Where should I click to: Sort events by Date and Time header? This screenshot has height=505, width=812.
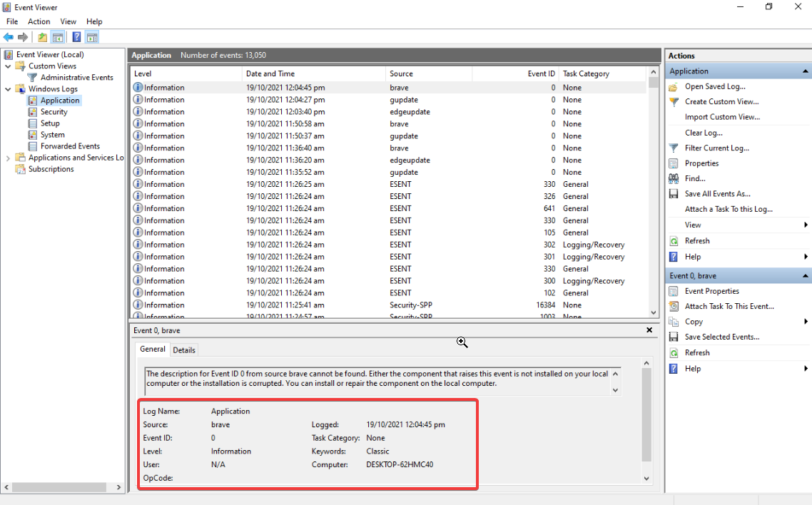coord(314,73)
